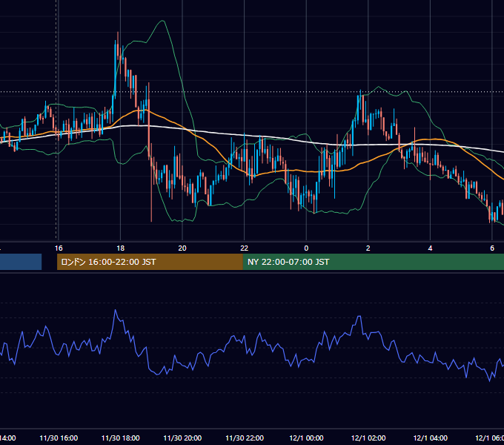
Task: Click the 11/30 16:00 date label
Action: coord(59,438)
